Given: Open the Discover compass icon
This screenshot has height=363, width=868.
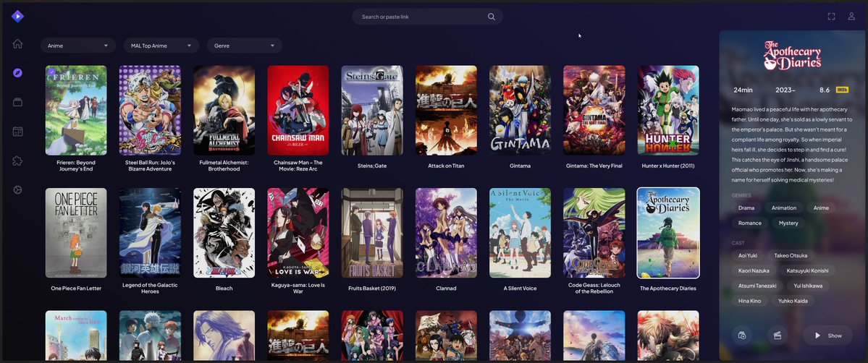Looking at the screenshot, I should click(17, 72).
